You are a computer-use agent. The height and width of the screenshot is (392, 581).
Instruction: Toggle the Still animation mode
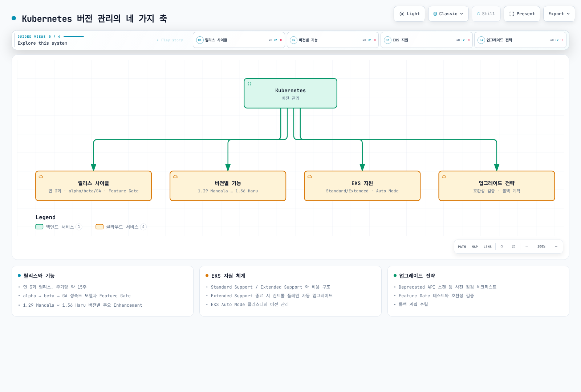pos(486,14)
